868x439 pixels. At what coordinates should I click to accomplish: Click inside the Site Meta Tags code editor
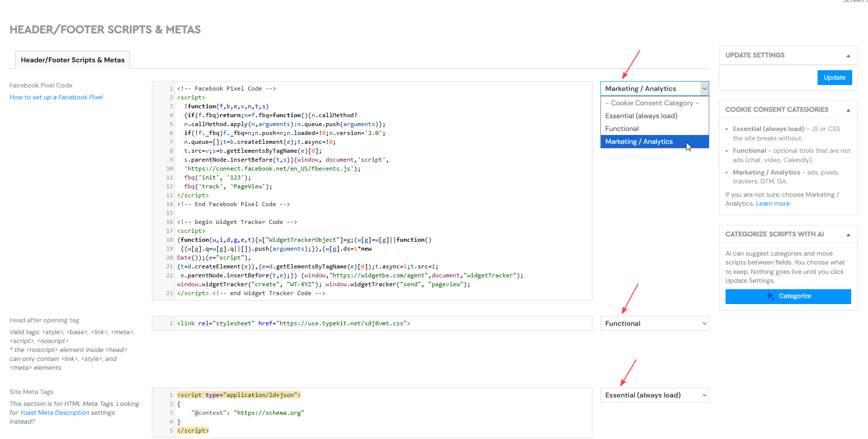coord(372,413)
